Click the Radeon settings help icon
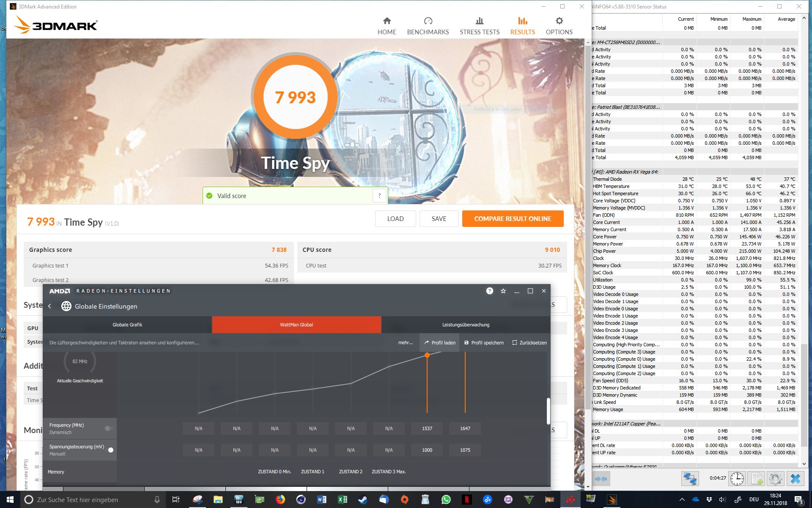 (x=489, y=291)
